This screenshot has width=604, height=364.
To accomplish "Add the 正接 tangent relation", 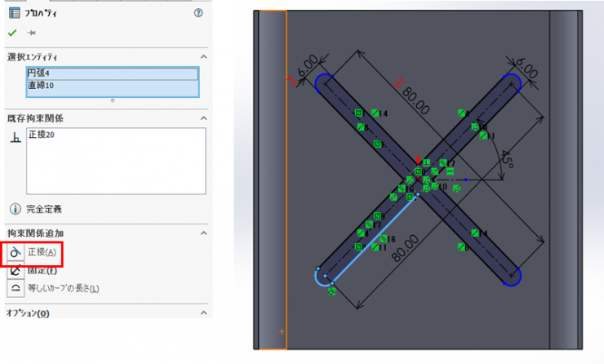I will (16, 253).
